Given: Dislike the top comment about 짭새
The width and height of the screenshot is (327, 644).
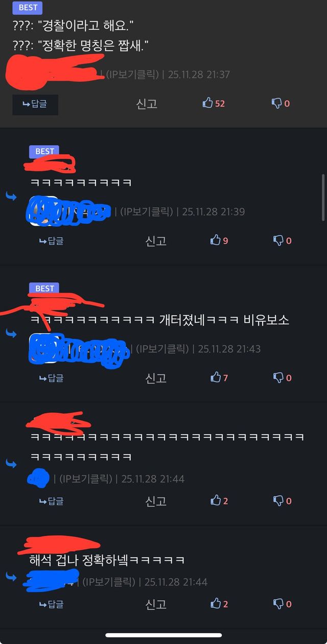Looking at the screenshot, I should click(281, 103).
